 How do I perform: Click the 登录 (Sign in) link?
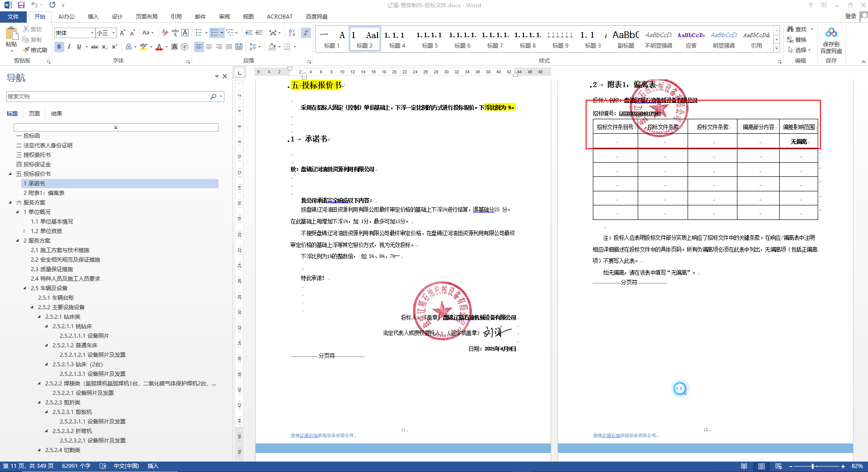point(851,16)
